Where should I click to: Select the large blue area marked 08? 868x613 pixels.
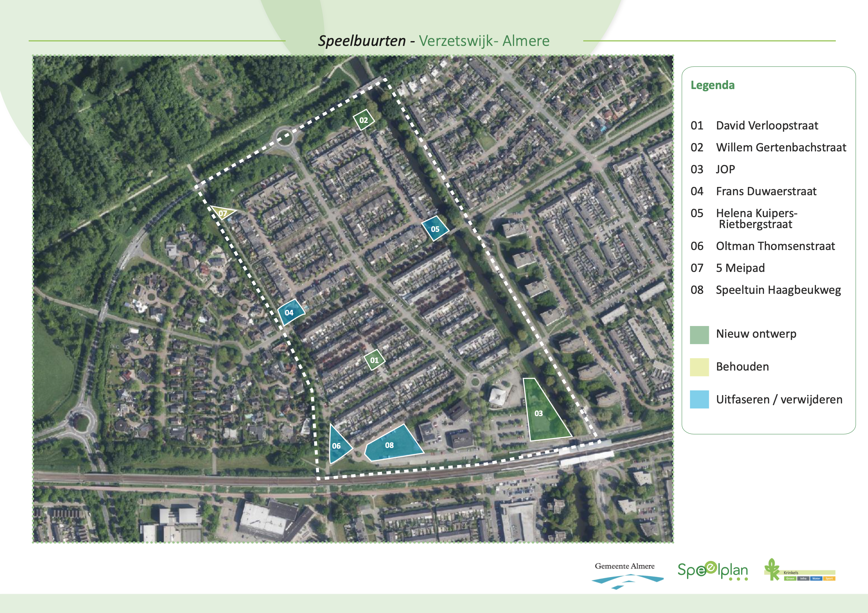(393, 445)
